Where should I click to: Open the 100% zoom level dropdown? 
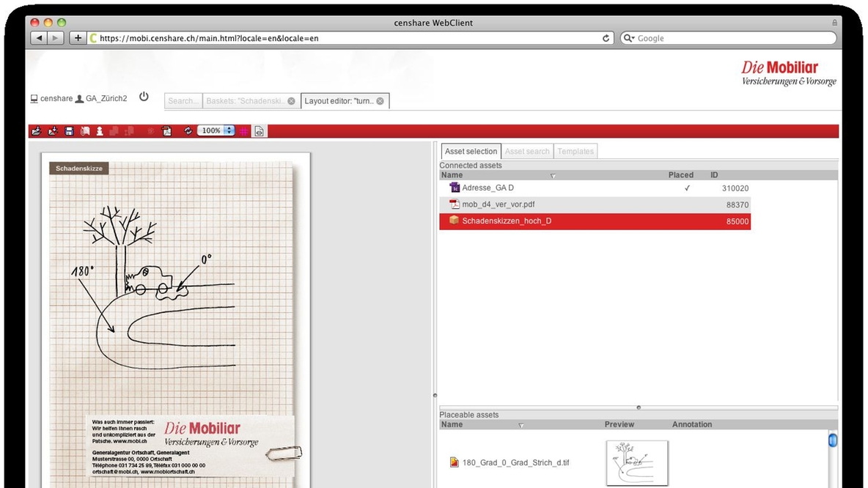coord(228,131)
